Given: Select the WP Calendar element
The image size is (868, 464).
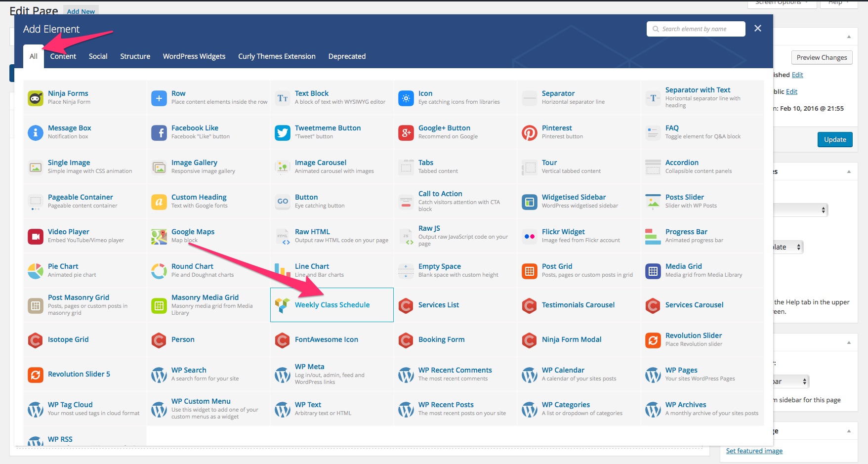Looking at the screenshot, I should point(579,374).
